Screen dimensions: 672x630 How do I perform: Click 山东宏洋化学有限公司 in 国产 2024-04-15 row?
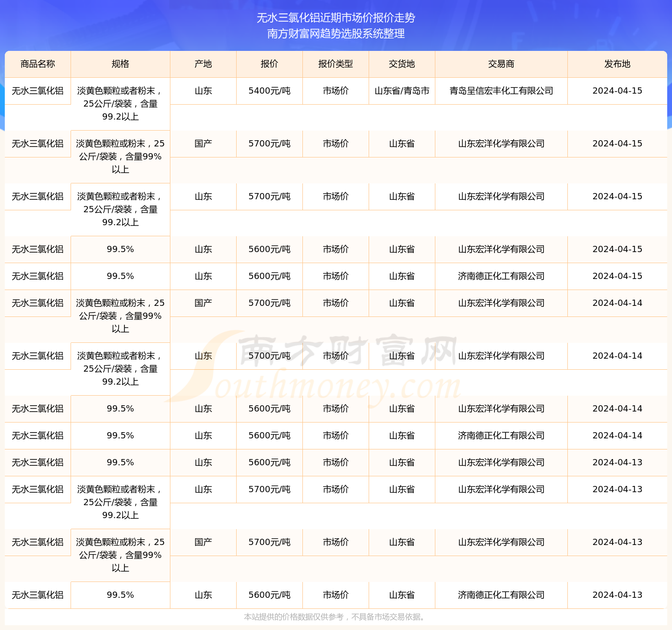[501, 144]
